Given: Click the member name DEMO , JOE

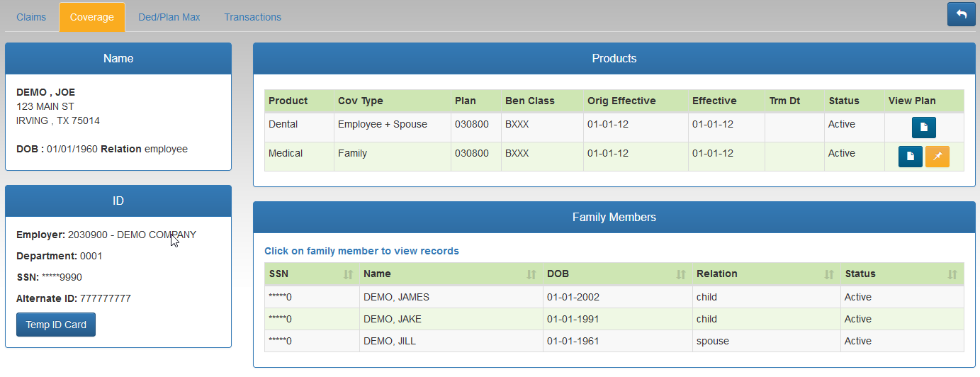Looking at the screenshot, I should point(45,92).
